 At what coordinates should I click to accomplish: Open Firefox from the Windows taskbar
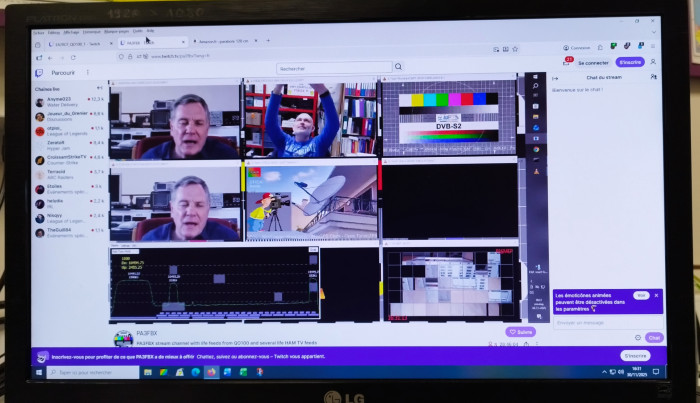point(211,372)
